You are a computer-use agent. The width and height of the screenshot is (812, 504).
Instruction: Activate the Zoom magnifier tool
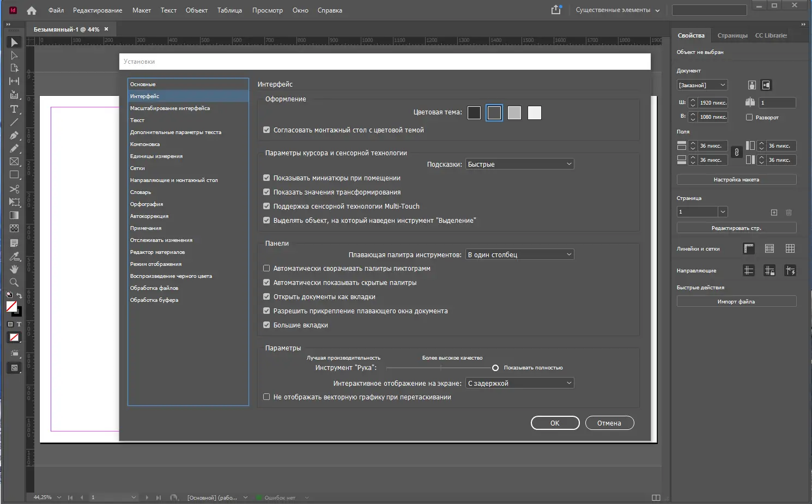pos(14,282)
